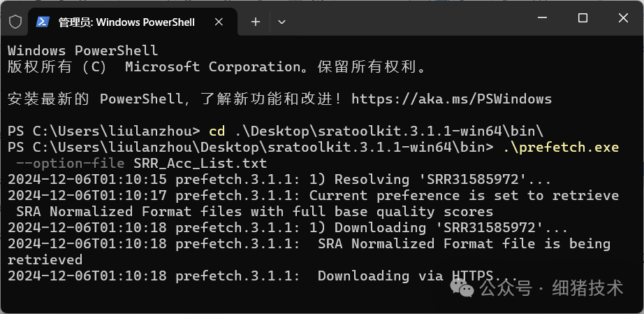Click the administrator shield icon
This screenshot has width=644, height=314.
click(15, 22)
